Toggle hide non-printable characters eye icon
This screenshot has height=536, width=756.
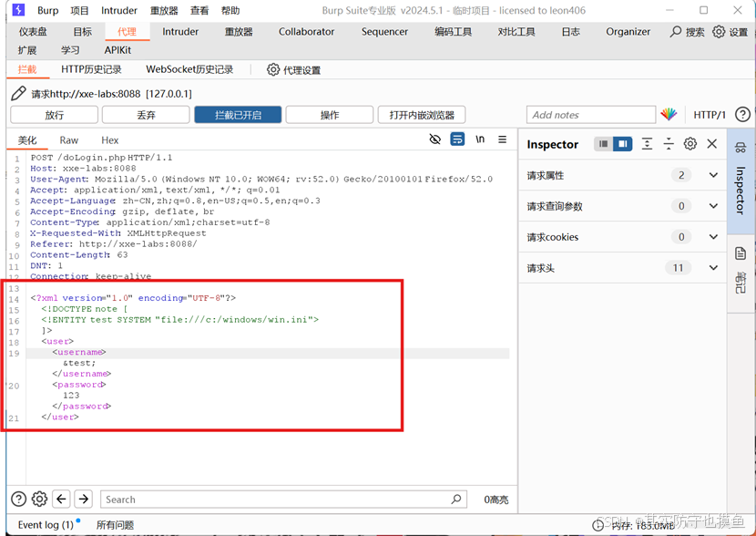[x=434, y=139]
